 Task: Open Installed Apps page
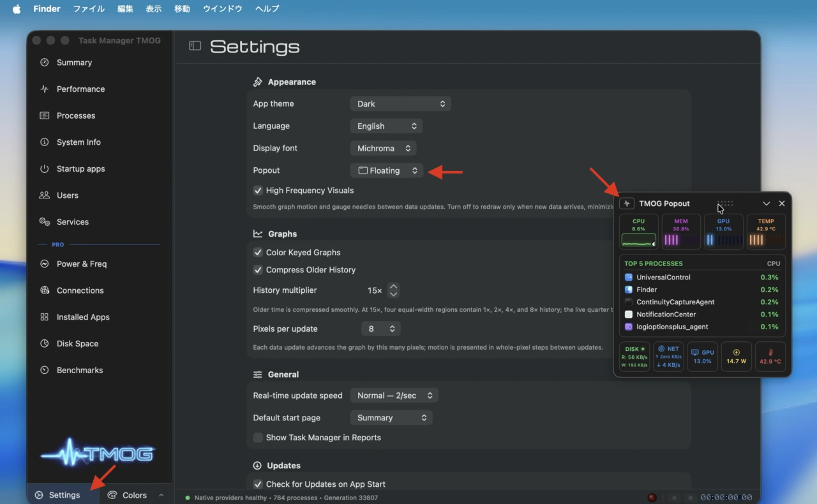pos(83,317)
